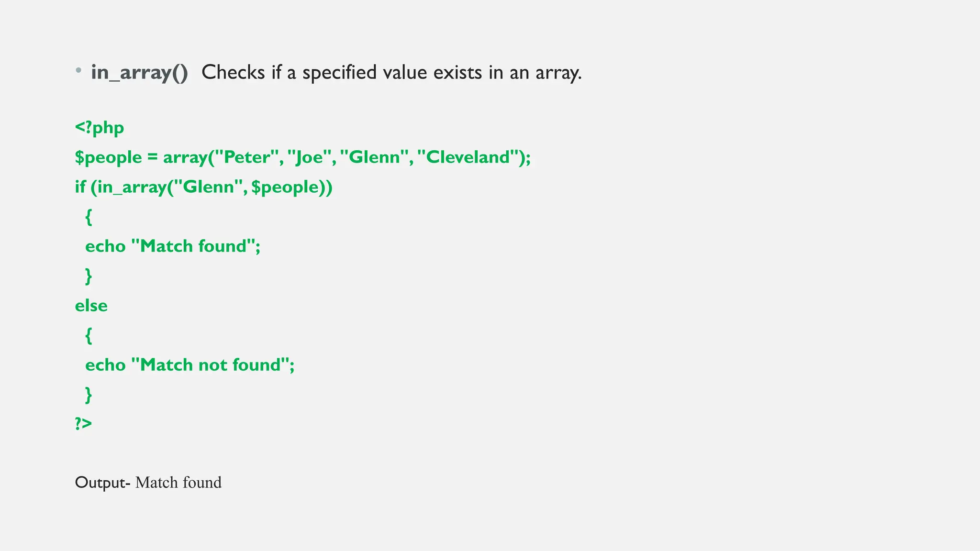Click the 'Output-' label
The image size is (980, 551).
(x=102, y=483)
